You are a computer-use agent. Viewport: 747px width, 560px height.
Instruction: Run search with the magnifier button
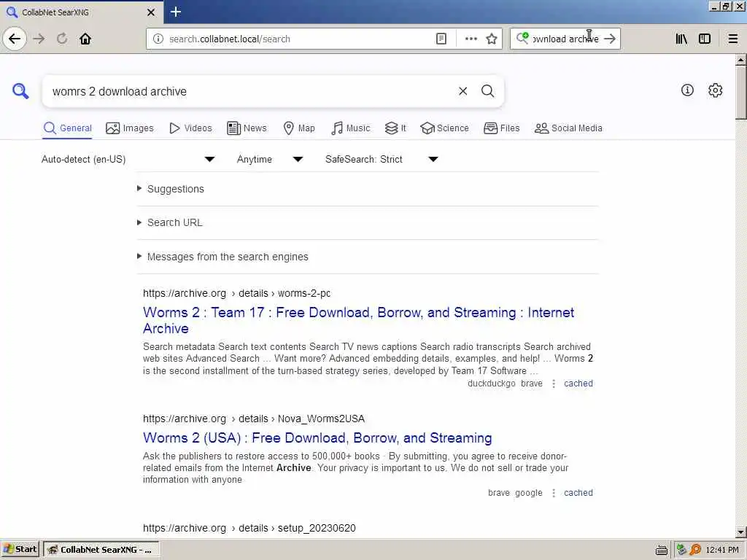click(487, 91)
